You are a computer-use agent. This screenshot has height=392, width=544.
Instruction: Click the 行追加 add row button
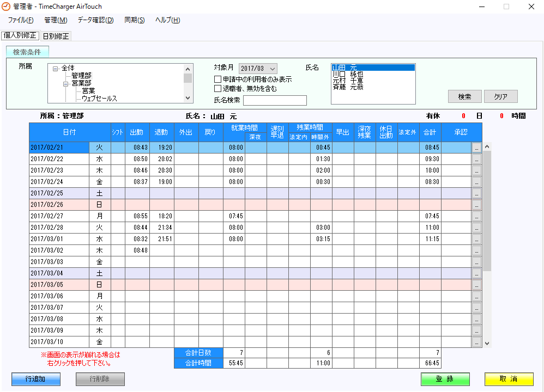click(35, 379)
